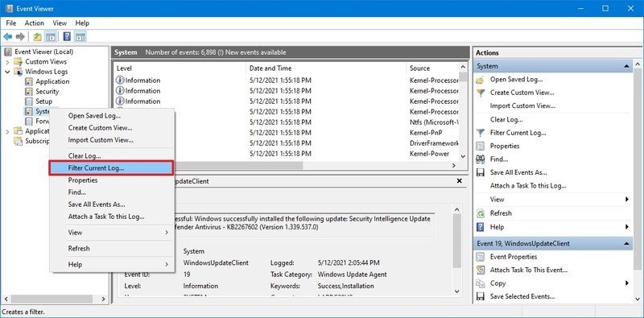Click the Back arrow toolbar icon
This screenshot has height=318, width=644.
pyautogui.click(x=8, y=37)
